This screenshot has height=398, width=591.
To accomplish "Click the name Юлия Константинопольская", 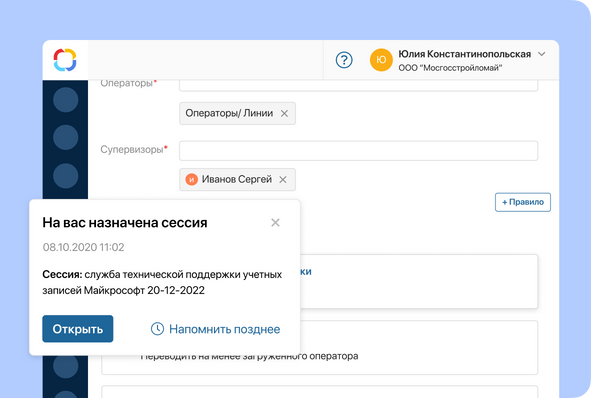I will (465, 54).
